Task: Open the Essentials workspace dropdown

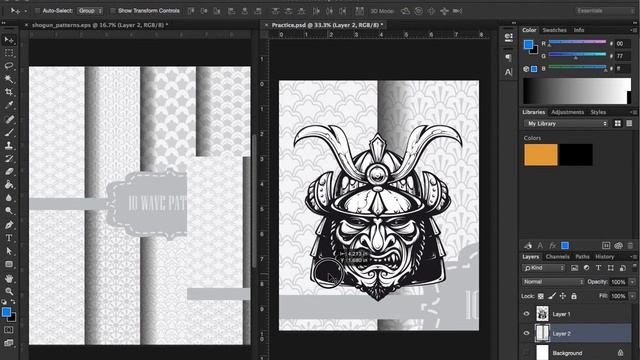Action: (606, 11)
